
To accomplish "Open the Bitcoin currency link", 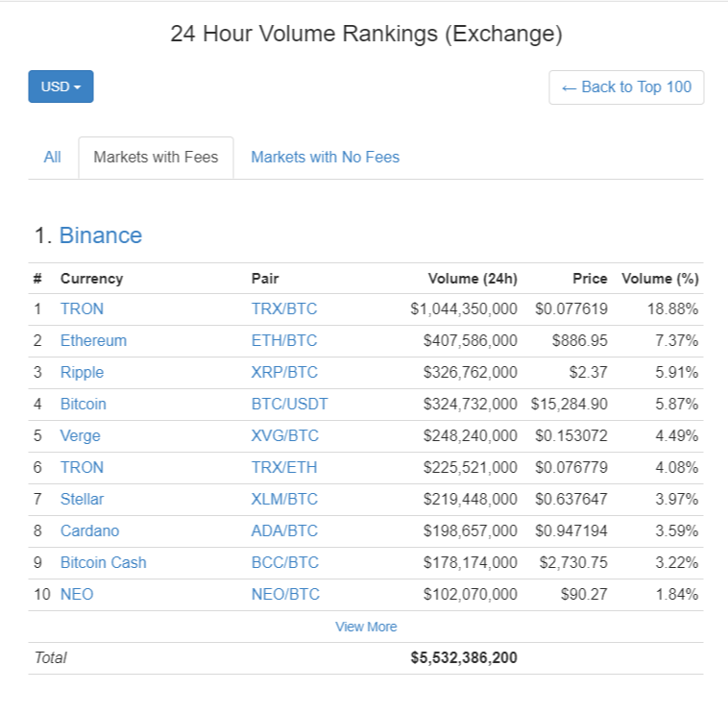I will (84, 404).
